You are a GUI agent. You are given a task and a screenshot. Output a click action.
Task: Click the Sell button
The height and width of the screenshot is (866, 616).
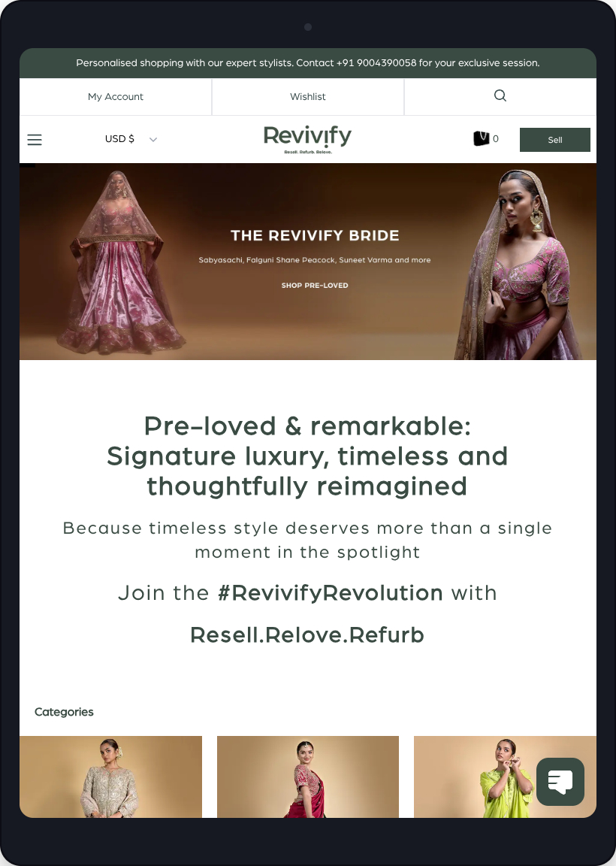tap(554, 140)
